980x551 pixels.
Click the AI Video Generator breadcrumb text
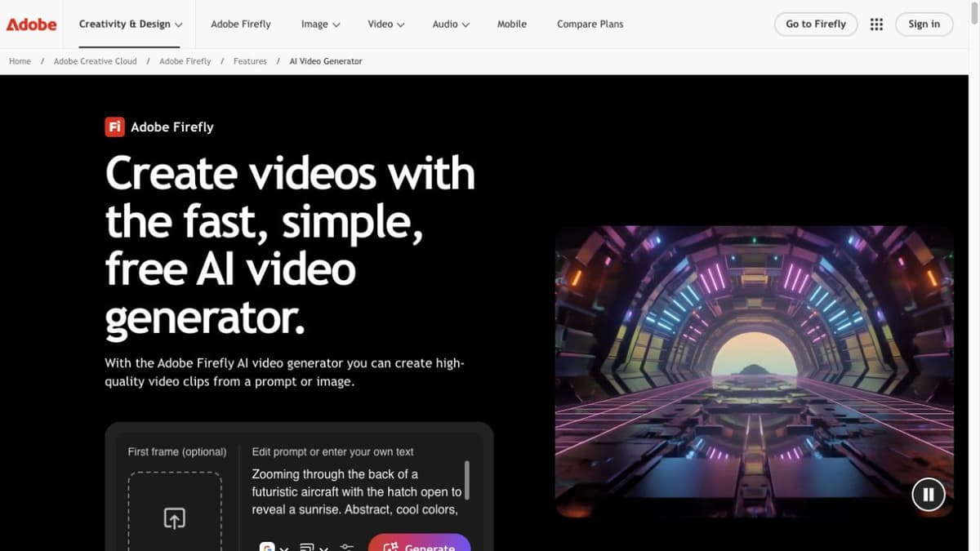pos(326,61)
